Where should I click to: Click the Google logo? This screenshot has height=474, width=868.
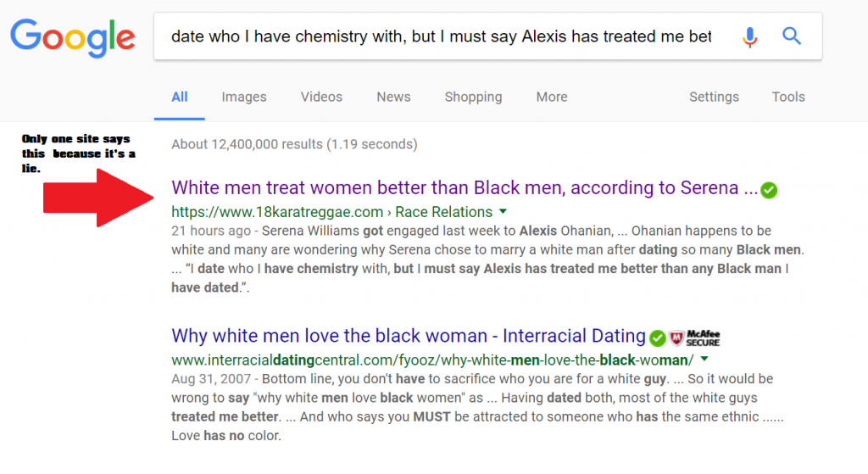[73, 37]
